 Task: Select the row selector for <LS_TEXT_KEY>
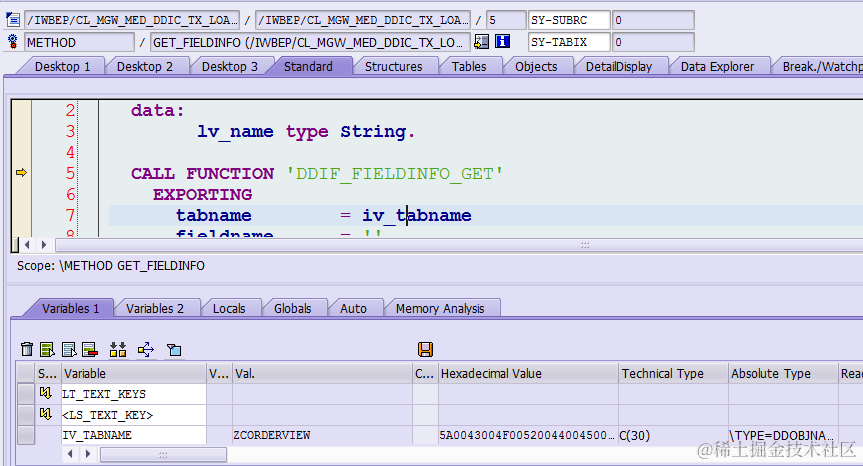(x=25, y=415)
